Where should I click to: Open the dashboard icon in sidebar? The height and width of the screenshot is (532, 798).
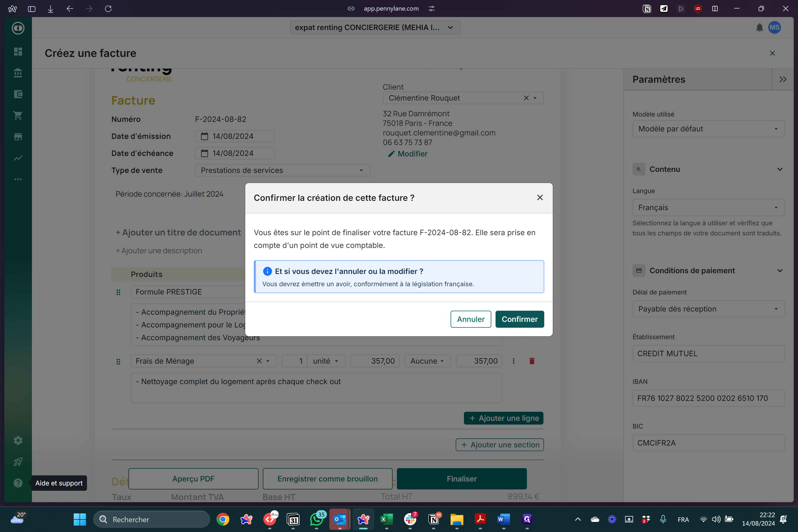(18, 52)
